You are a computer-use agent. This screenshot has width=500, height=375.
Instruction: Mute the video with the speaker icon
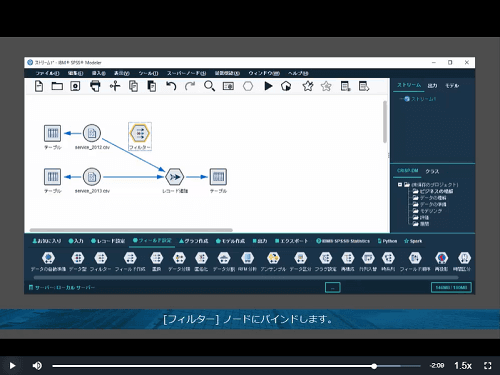pos(37,366)
